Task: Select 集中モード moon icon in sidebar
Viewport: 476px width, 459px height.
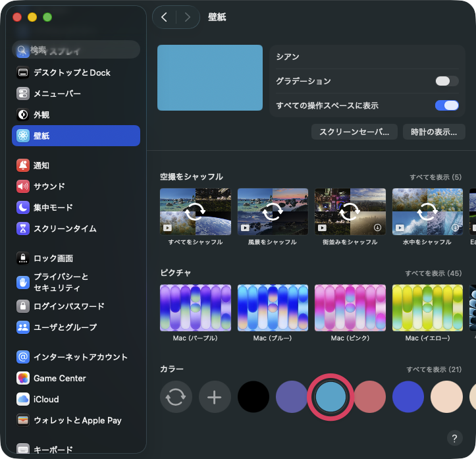Action: click(x=24, y=207)
